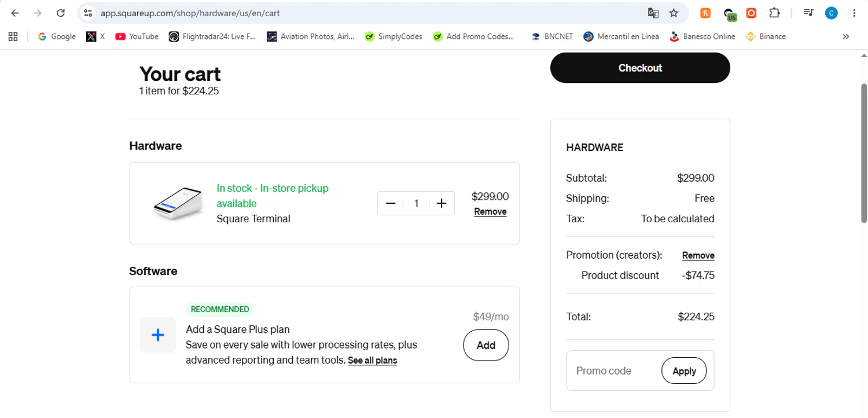Click the address bar URL
The image size is (868, 418).
pos(190,13)
